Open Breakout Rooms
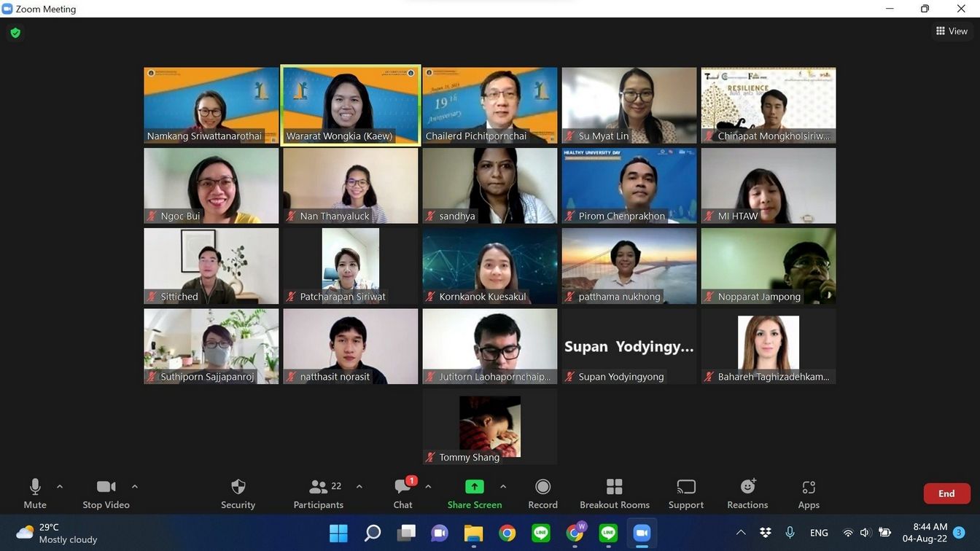Image resolution: width=980 pixels, height=551 pixels. (x=614, y=493)
